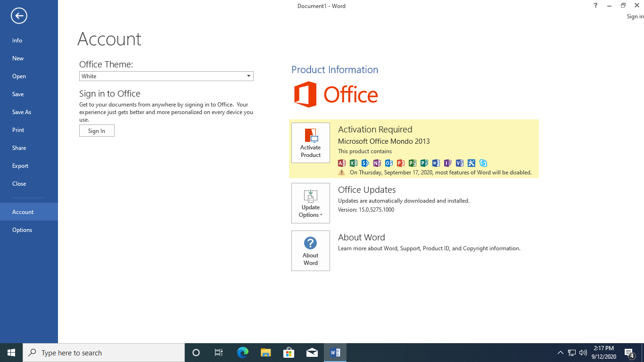Open Microsoft Store from taskbar
The image size is (644, 362).
(289, 353)
